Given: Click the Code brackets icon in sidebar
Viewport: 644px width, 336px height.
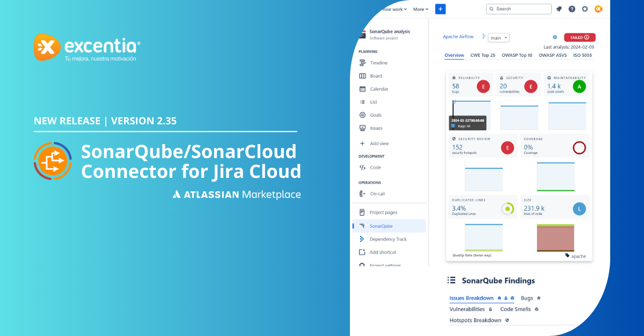Looking at the screenshot, I should (363, 167).
